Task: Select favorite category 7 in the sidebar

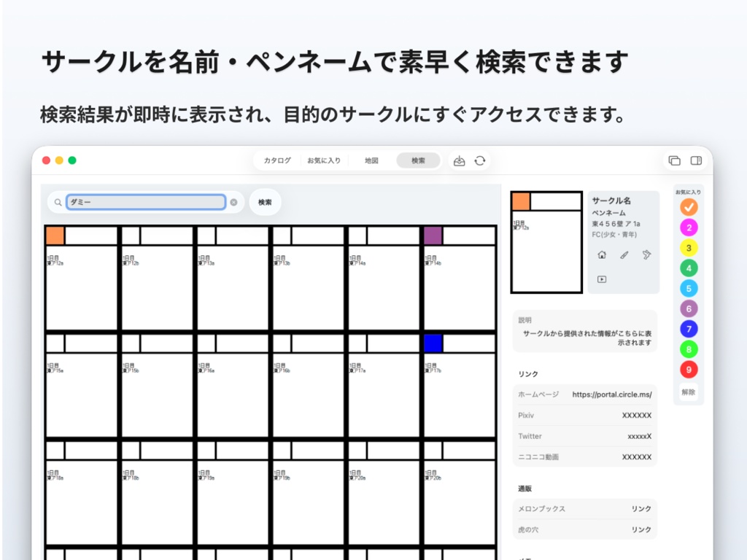Action: (688, 329)
